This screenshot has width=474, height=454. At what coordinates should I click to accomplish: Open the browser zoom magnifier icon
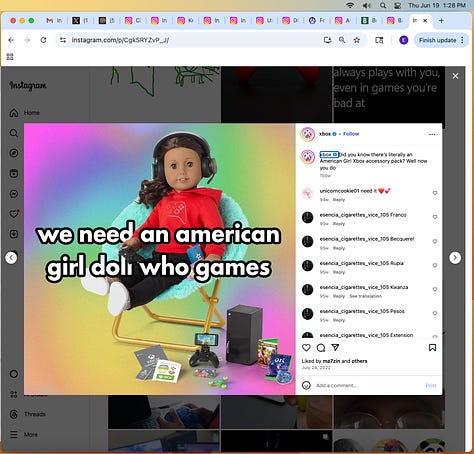click(x=342, y=40)
